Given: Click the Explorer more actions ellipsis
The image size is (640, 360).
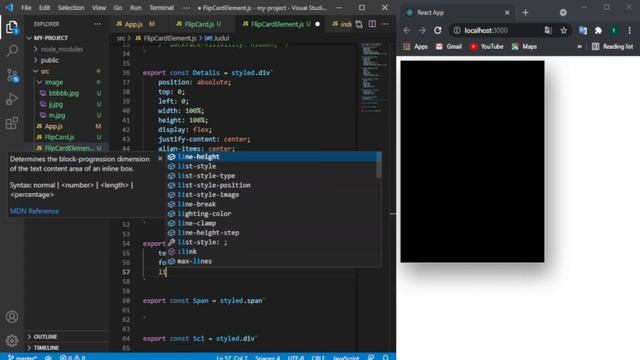Looking at the screenshot, I should 97,24.
